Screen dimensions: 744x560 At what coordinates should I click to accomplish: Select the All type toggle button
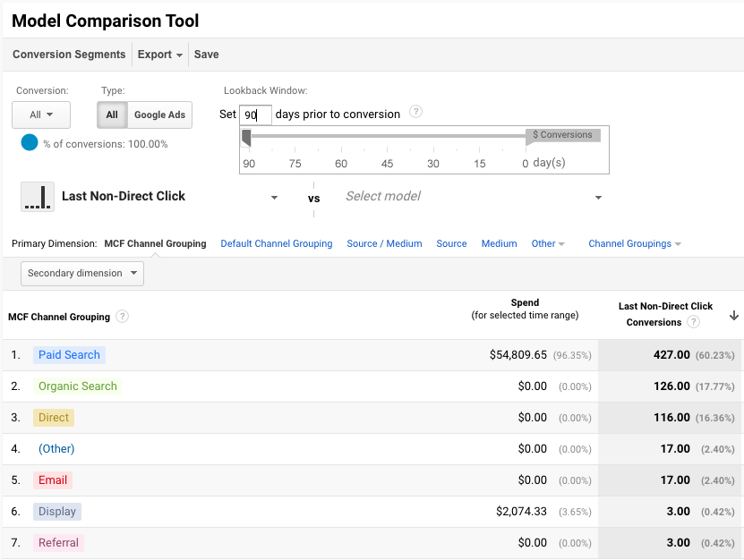112,115
